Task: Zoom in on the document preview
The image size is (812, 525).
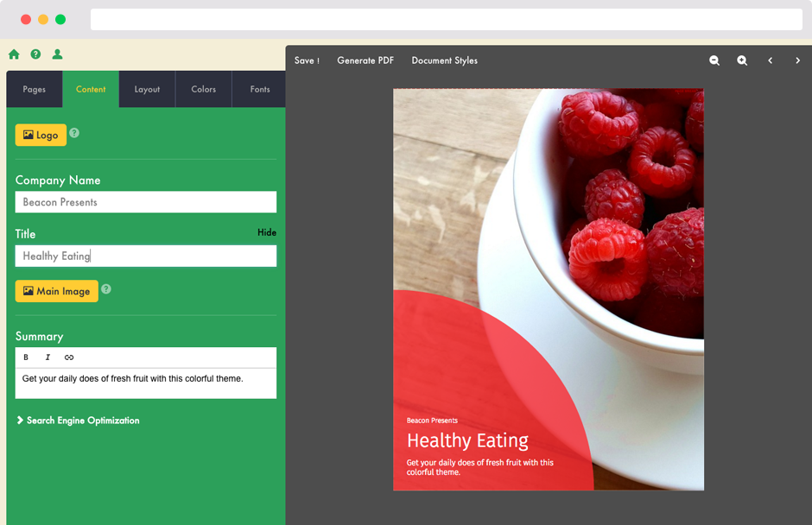Action: click(x=742, y=60)
